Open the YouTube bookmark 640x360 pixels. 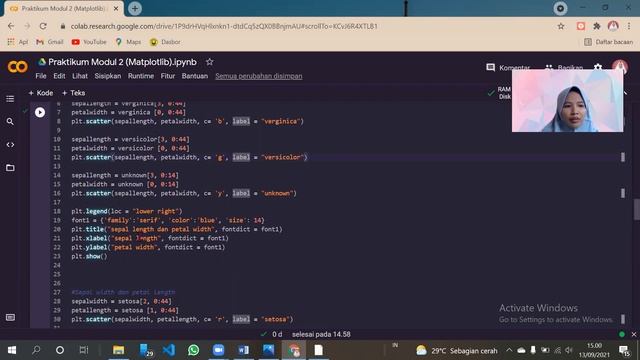89,42
